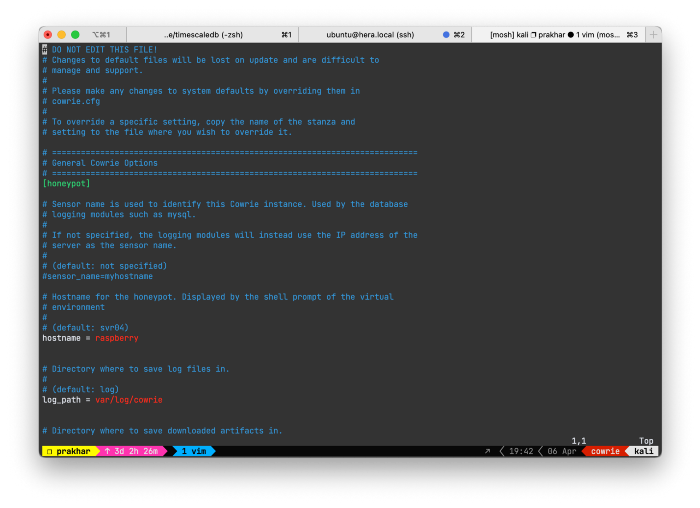
Task: Click the cowrie.cfg comment line
Action: (71, 101)
